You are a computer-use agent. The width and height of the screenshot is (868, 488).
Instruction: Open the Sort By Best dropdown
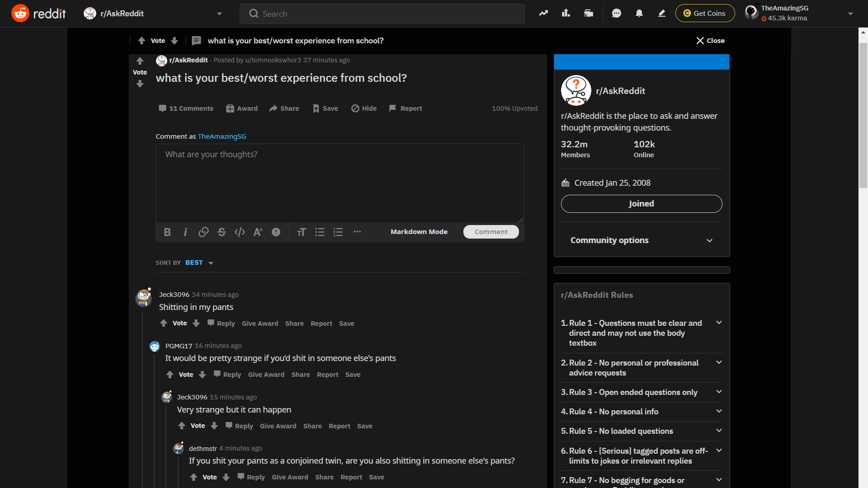(x=199, y=263)
